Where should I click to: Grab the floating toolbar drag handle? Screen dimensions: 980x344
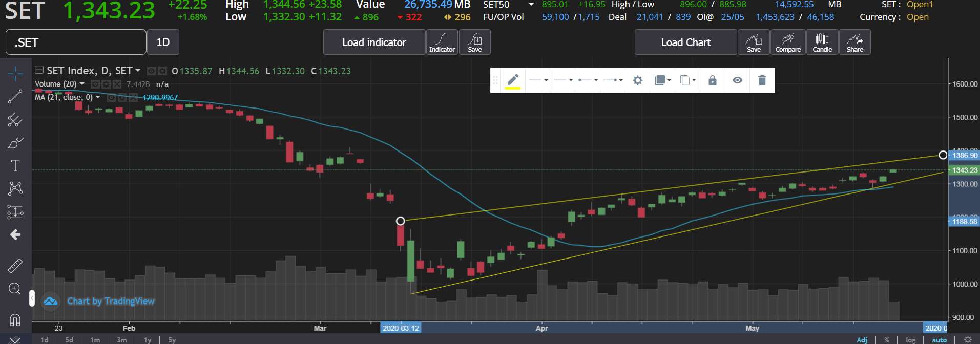pos(495,80)
